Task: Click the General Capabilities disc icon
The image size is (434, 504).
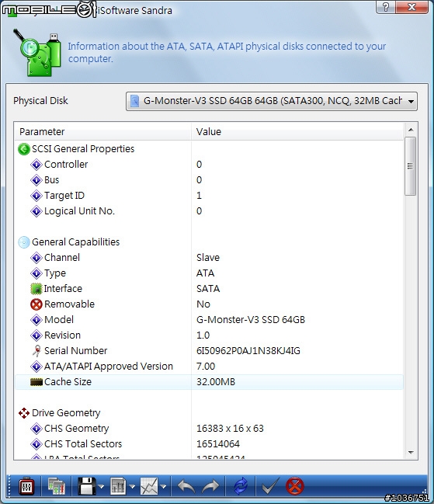Action: pos(24,242)
